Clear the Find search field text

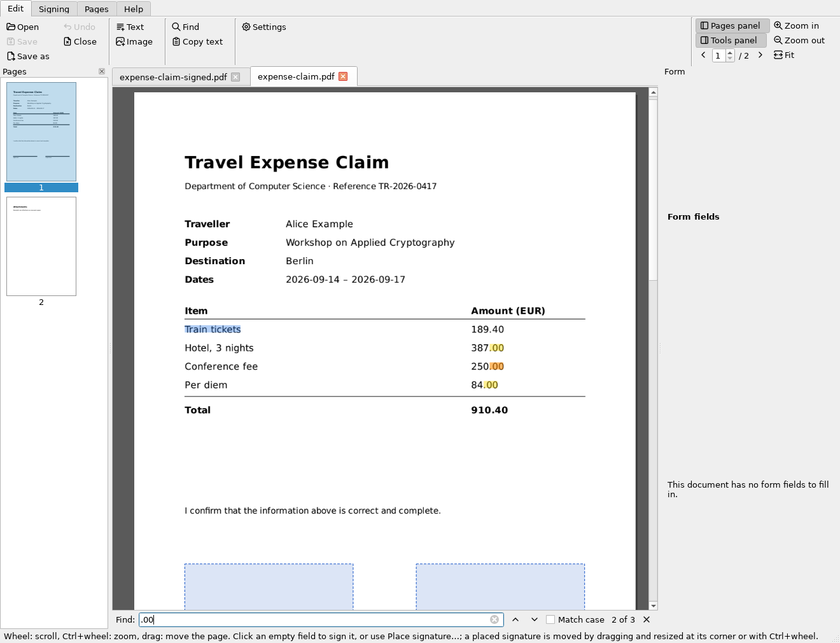tap(494, 619)
